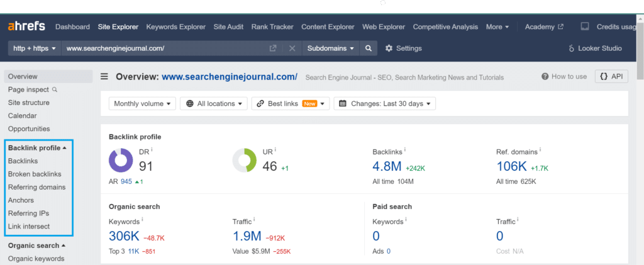Click the 1.9M organic traffic value

[247, 236]
